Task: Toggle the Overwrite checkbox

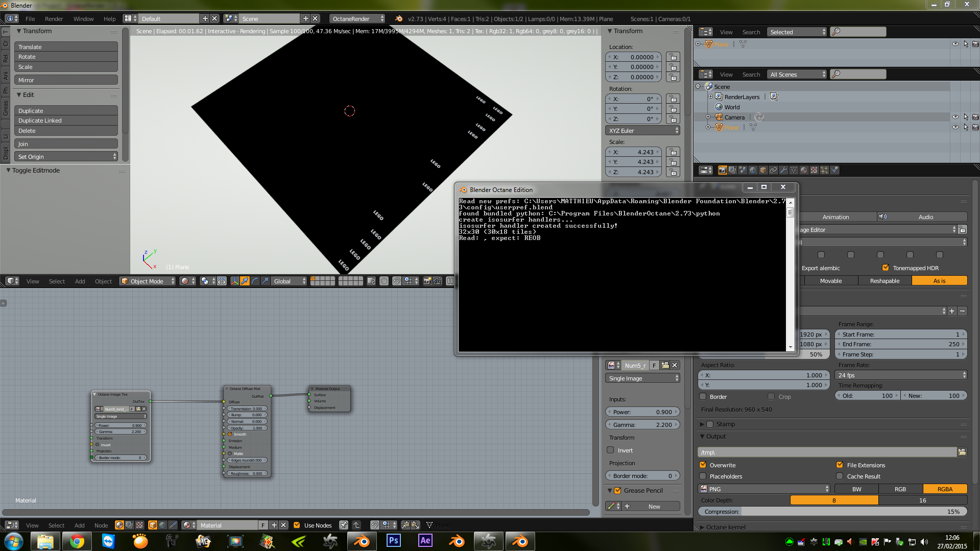Action: (x=703, y=465)
